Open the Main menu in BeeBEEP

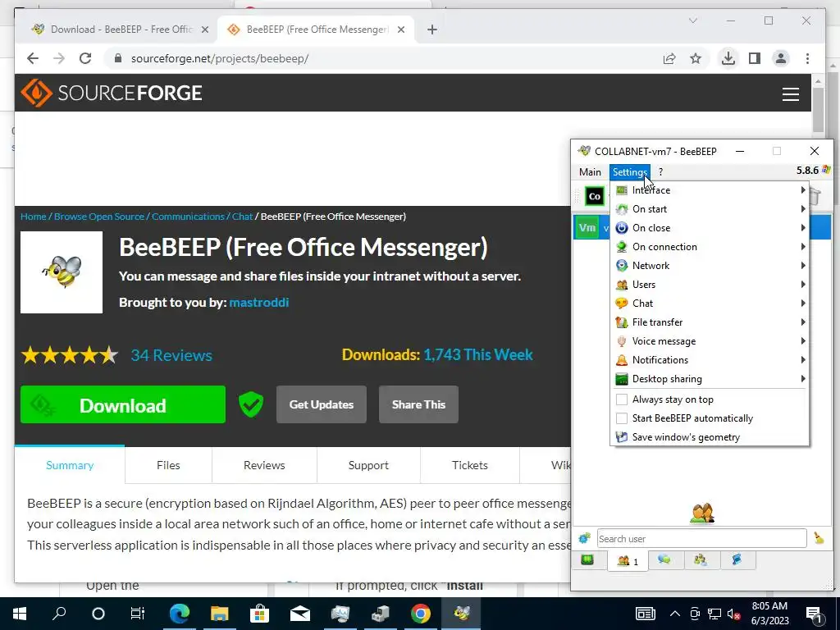click(x=590, y=172)
